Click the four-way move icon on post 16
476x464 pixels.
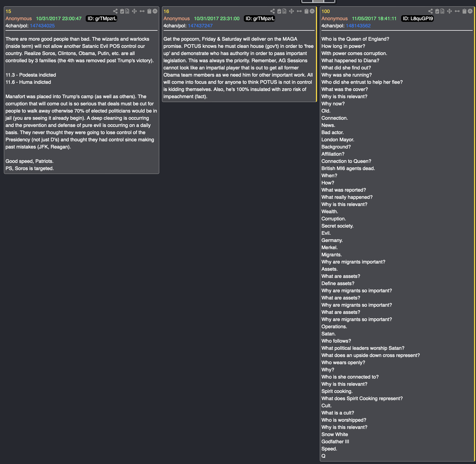(291, 11)
